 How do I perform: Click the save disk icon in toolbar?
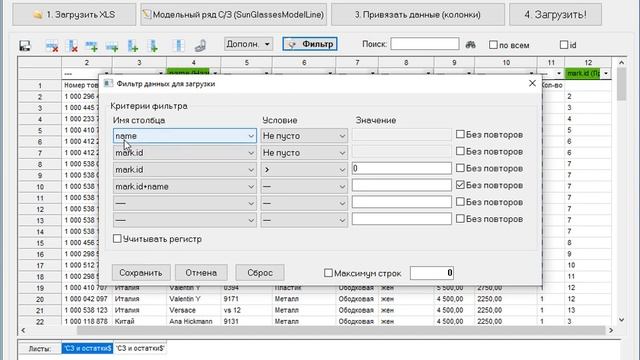pos(25,46)
